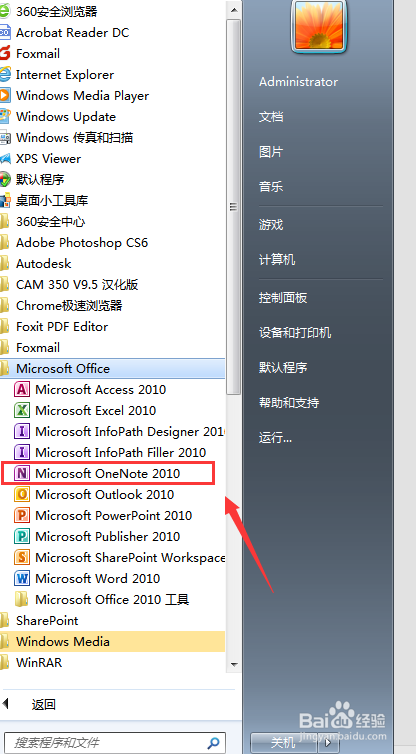Screen dimensions: 416x754
Task: Launch Foxmail program icon
Action: pyautogui.click(x=4, y=53)
